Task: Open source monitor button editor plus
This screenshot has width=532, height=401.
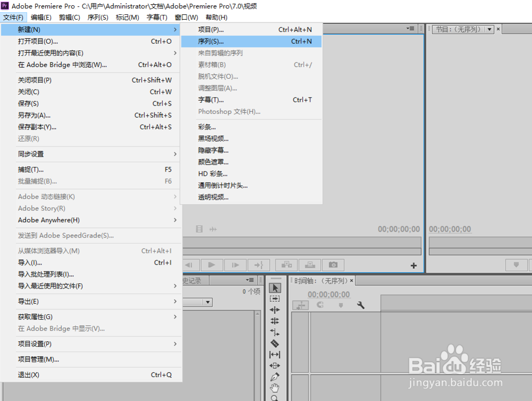Action: 413,266
